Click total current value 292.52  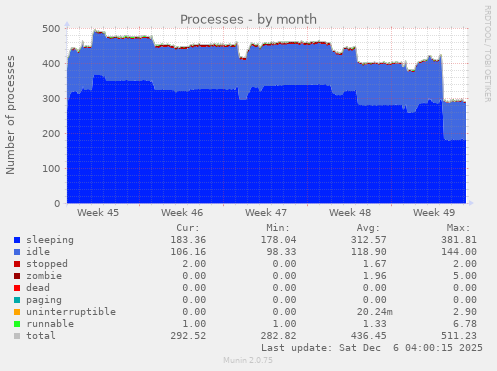coord(188,336)
